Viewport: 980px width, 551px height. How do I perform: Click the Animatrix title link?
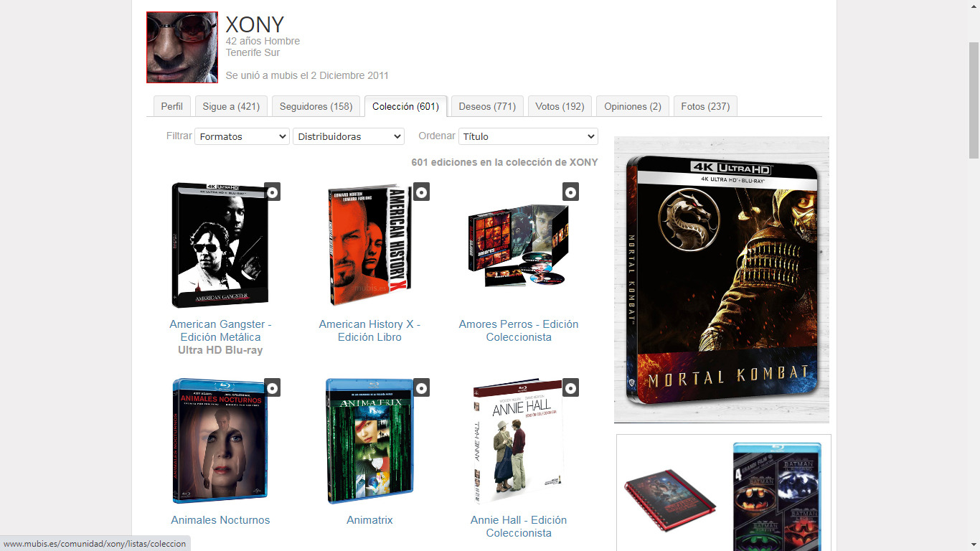(369, 520)
